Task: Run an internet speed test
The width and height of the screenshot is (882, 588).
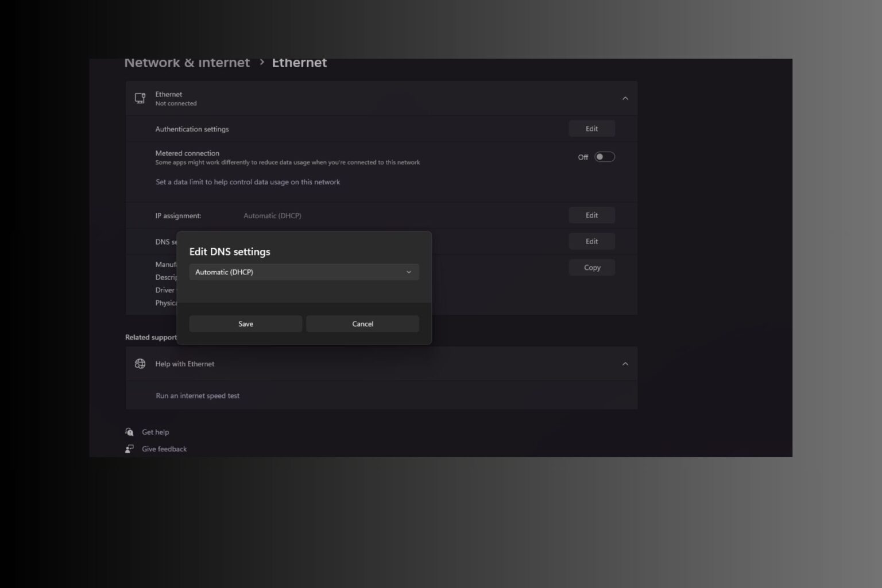Action: (198, 396)
